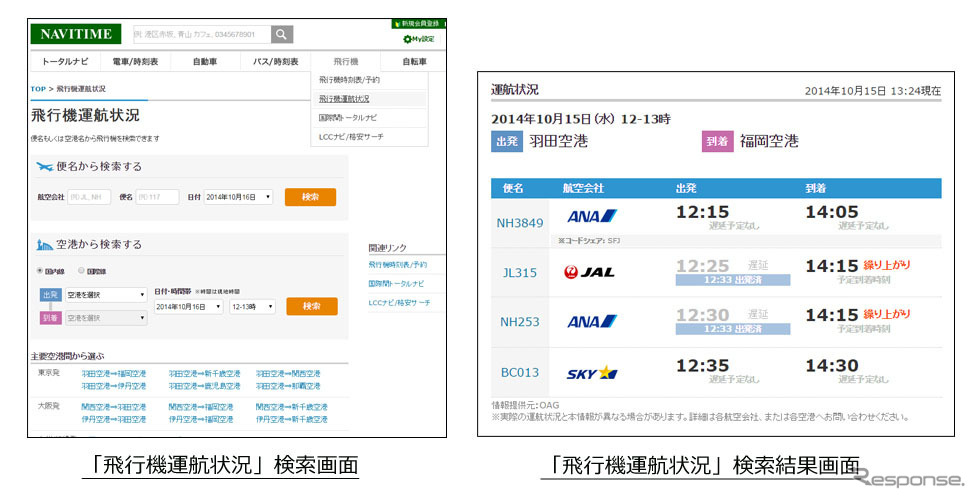976x499 pixels.
Task: Open flight number NH253 link
Action: (x=518, y=322)
